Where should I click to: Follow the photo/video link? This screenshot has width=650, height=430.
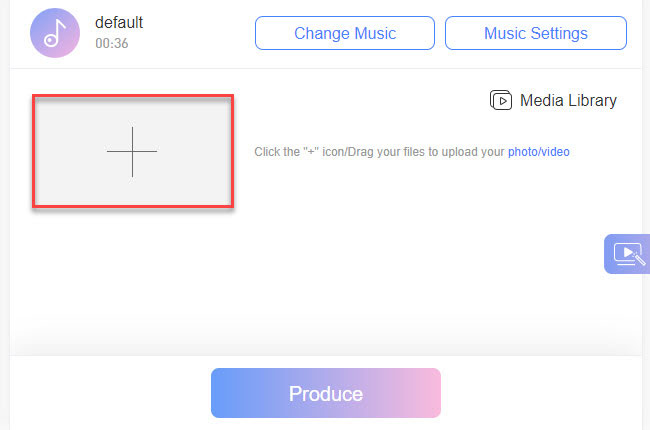[x=539, y=152]
